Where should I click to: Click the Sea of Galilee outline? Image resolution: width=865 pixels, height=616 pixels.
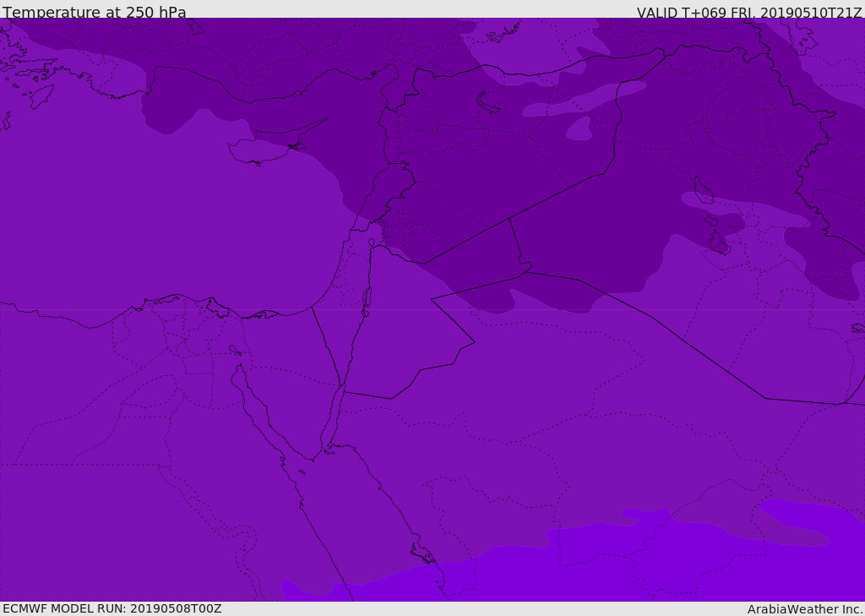372,243
